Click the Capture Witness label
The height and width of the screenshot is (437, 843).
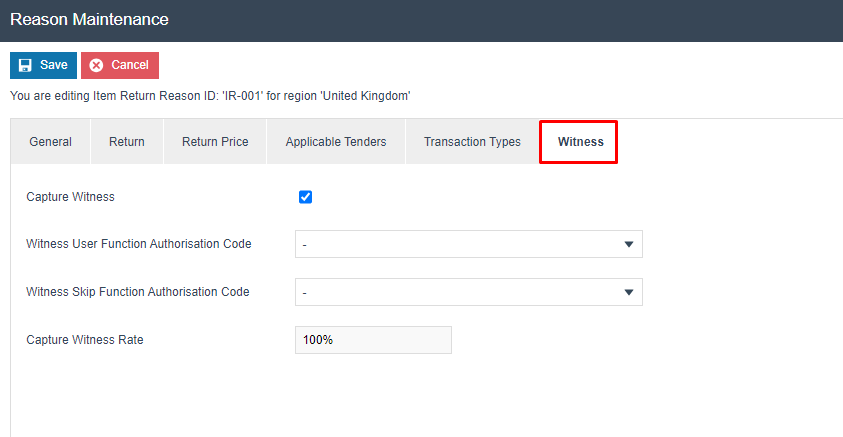click(x=70, y=197)
